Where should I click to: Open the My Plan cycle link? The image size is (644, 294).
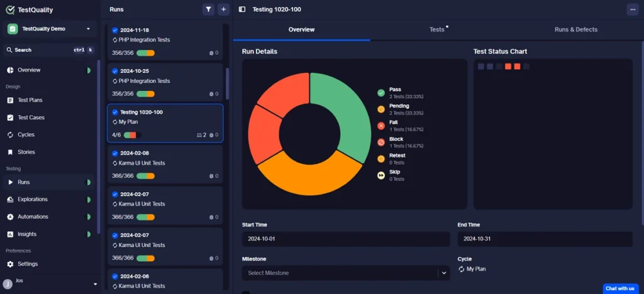(x=476, y=269)
